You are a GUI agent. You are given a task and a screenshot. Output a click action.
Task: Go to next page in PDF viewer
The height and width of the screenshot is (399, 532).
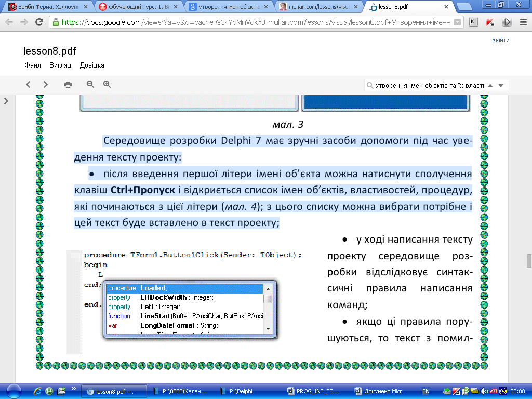46,85
